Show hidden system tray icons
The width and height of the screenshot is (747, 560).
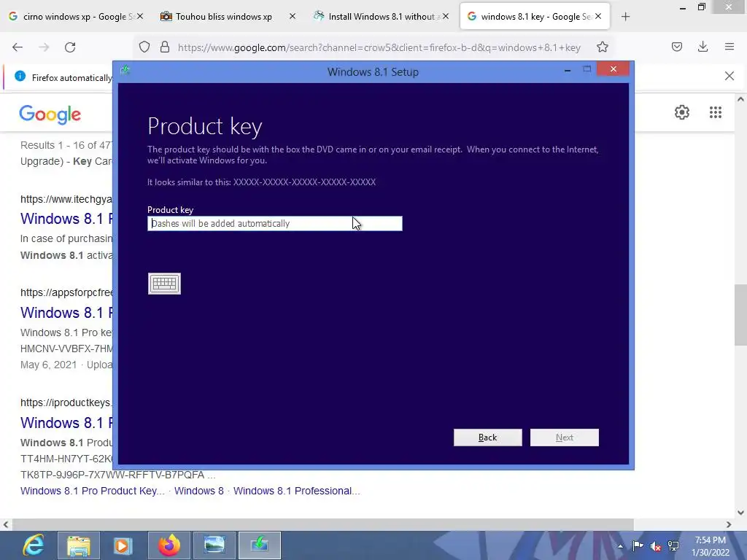pos(620,546)
